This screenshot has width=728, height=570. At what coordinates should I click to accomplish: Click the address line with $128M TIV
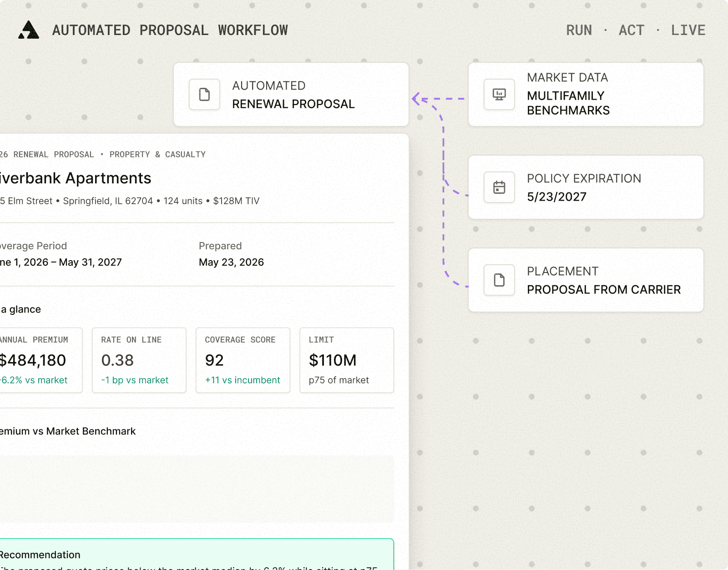coord(130,201)
